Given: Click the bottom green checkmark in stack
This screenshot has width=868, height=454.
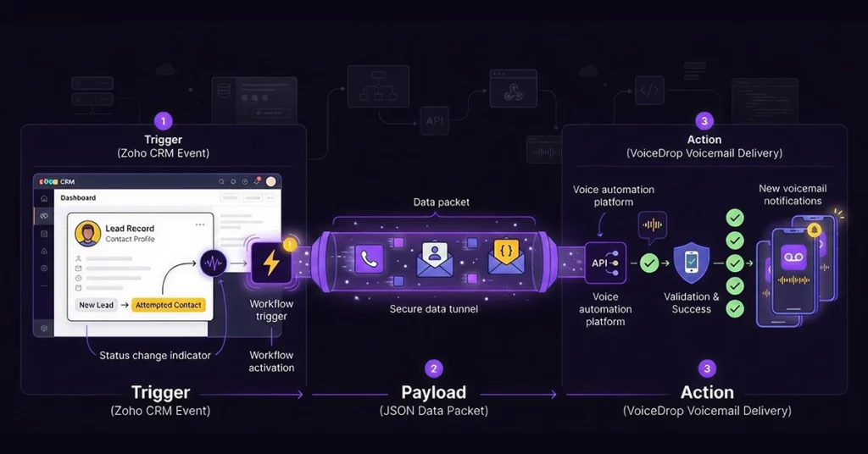Looking at the screenshot, I should (x=735, y=308).
